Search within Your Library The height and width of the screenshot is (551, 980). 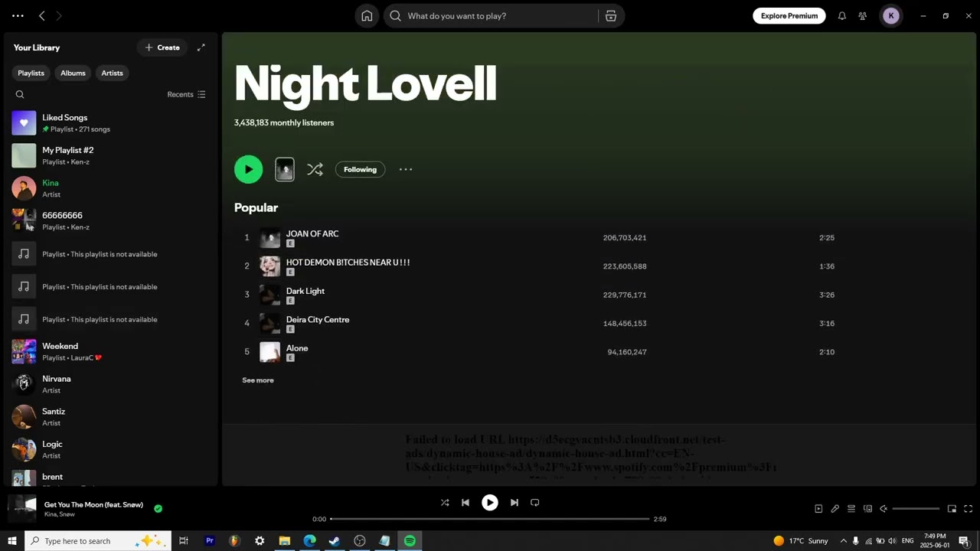(20, 95)
